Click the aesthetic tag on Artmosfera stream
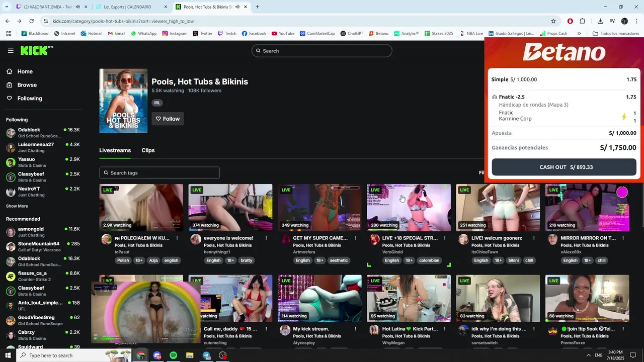This screenshot has width=644, height=362. (x=339, y=260)
